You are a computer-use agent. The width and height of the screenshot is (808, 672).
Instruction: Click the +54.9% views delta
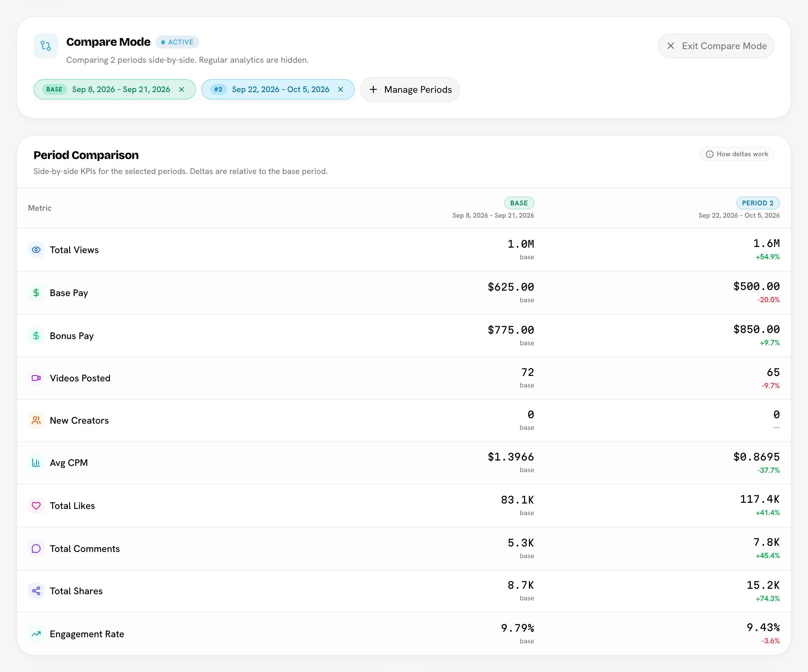(x=768, y=257)
